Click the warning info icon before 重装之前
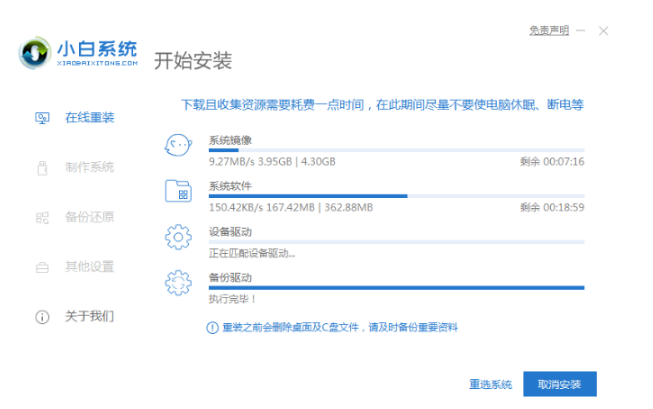The height and width of the screenshot is (409, 653). [x=212, y=327]
